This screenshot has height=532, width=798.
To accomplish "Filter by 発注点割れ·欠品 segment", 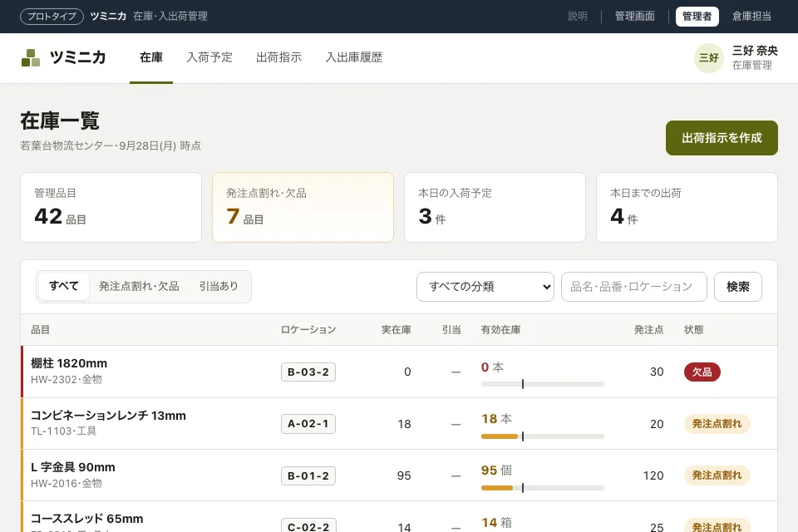I will pyautogui.click(x=139, y=286).
